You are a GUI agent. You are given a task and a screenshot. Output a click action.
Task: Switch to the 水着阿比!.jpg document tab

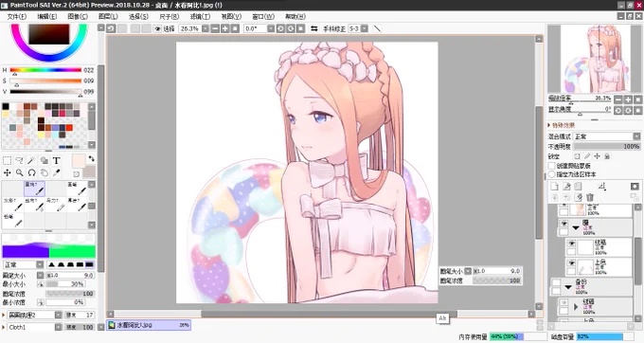(149, 325)
